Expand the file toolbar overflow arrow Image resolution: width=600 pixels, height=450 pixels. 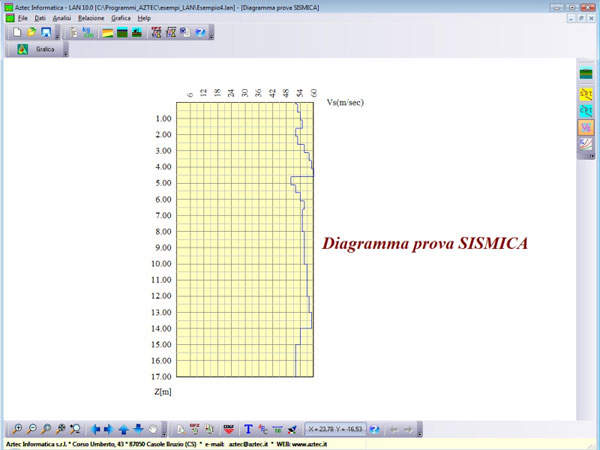coord(57,33)
